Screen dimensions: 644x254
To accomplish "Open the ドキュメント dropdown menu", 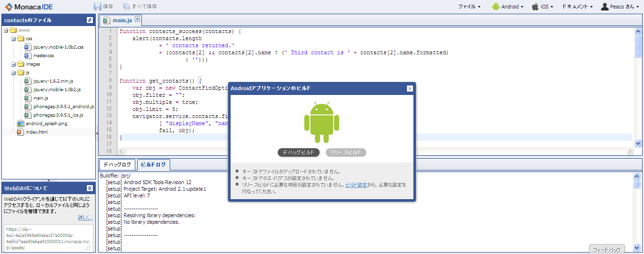I will 577,7.
